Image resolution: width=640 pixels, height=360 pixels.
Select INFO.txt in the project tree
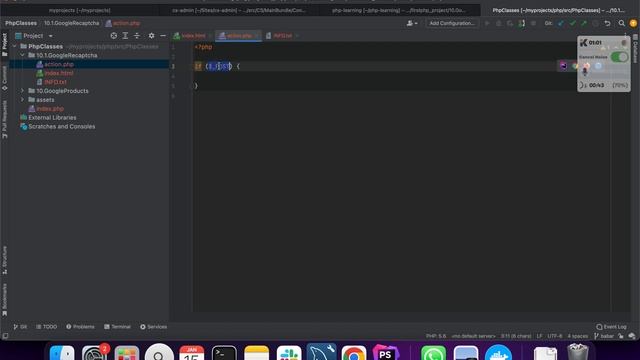[x=55, y=82]
